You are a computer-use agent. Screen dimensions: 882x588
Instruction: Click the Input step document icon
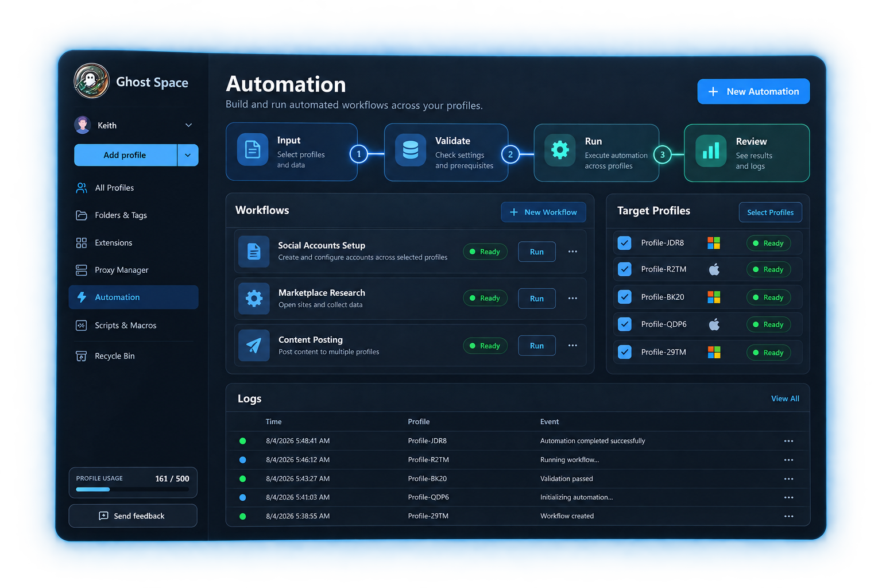click(253, 150)
